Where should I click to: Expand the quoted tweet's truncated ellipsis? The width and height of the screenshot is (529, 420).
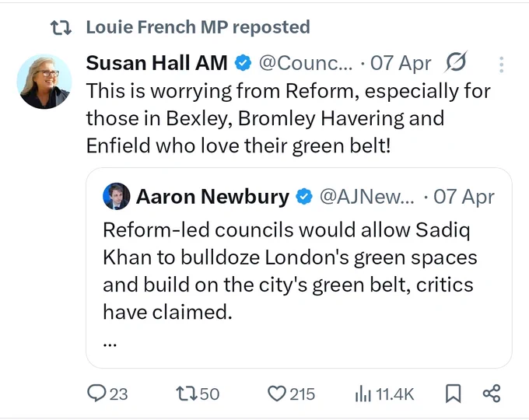[110, 345]
